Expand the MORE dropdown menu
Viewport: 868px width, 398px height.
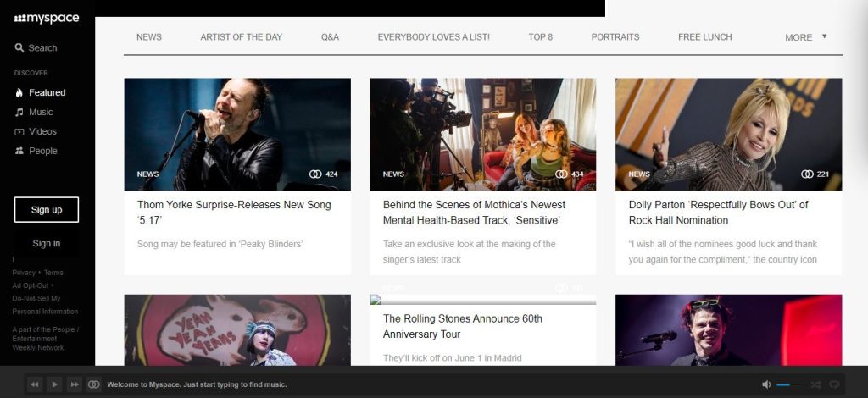(x=805, y=37)
